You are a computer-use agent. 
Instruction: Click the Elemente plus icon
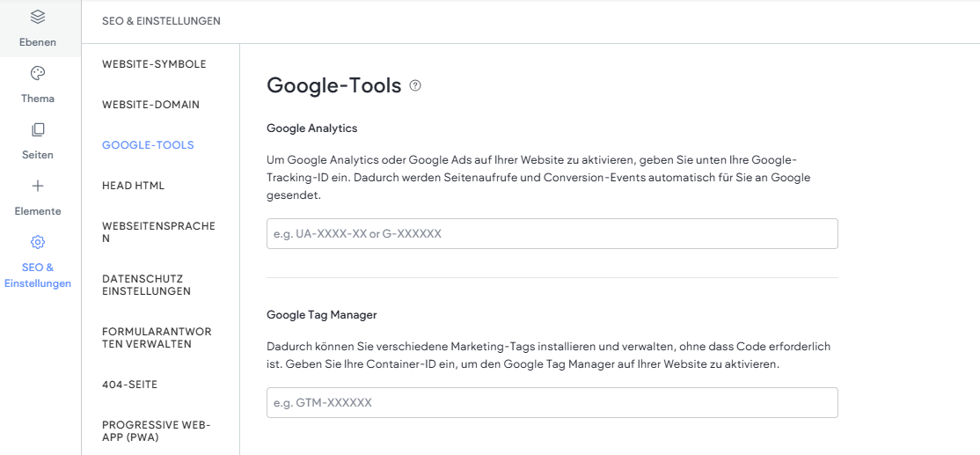(38, 186)
